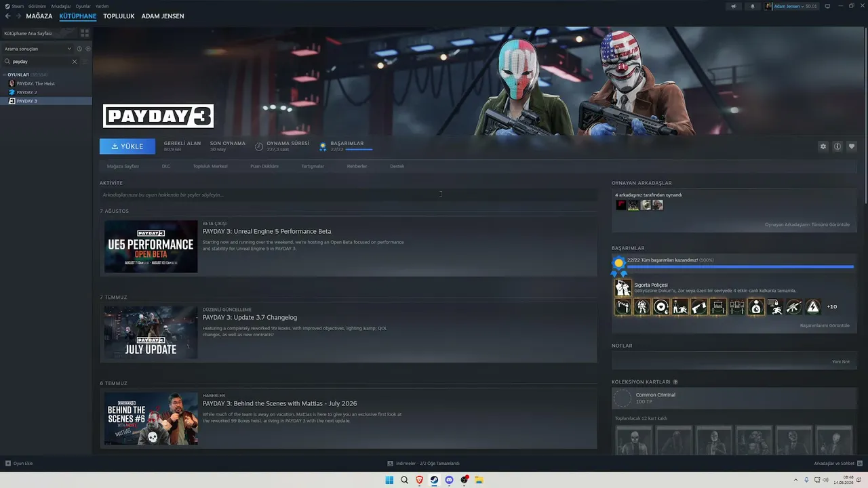
Task: Open the Rehberler link
Action: (x=357, y=166)
